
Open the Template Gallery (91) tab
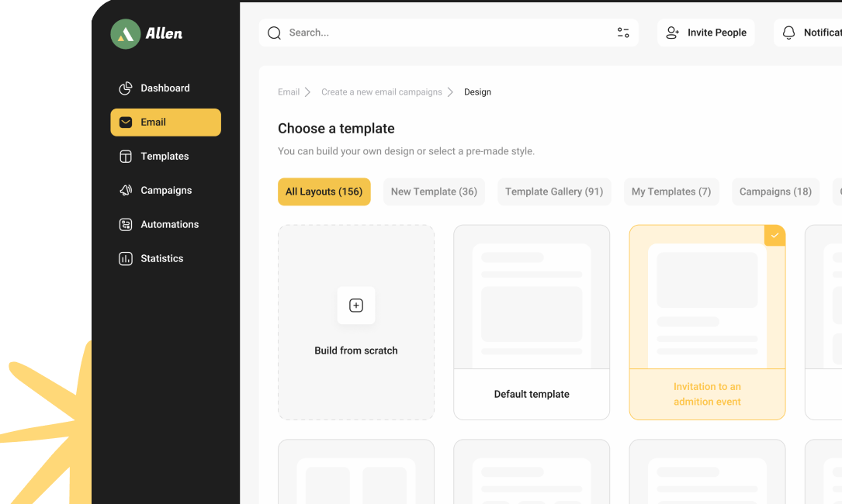pos(553,192)
